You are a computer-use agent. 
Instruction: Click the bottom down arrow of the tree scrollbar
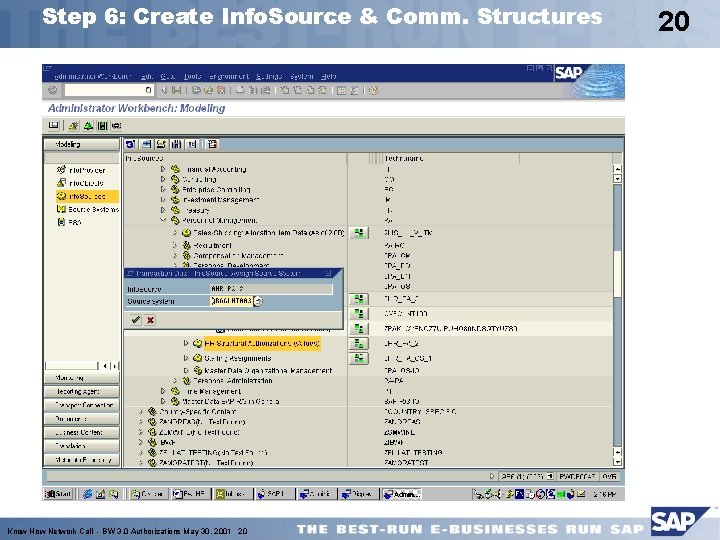[x=618, y=462]
